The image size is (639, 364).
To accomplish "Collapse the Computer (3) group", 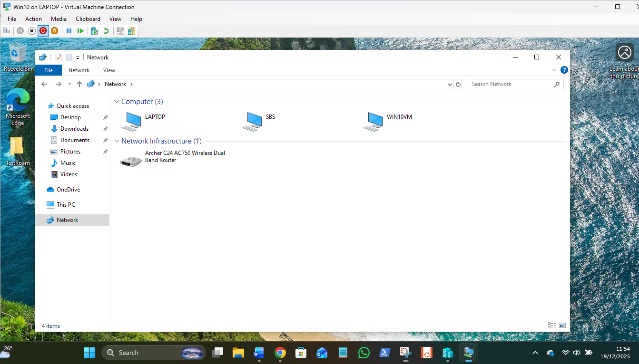I will (x=117, y=102).
